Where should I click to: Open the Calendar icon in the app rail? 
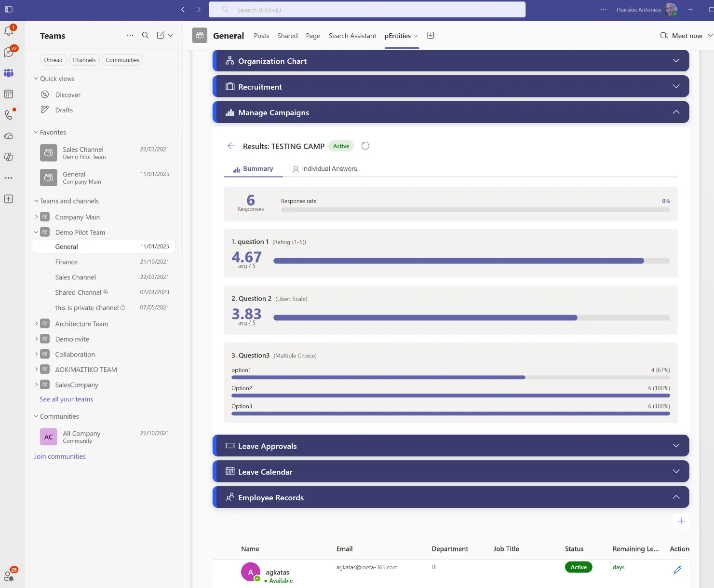[9, 94]
